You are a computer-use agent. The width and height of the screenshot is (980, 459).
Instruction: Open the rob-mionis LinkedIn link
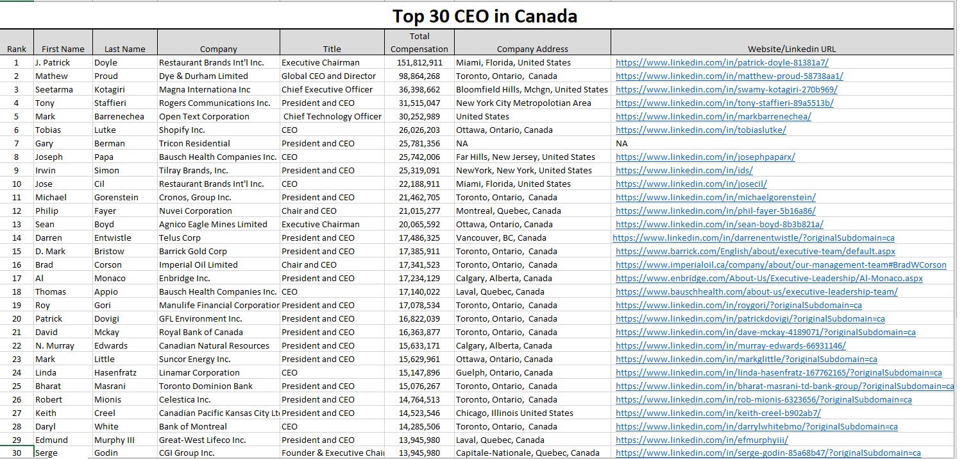click(x=764, y=399)
